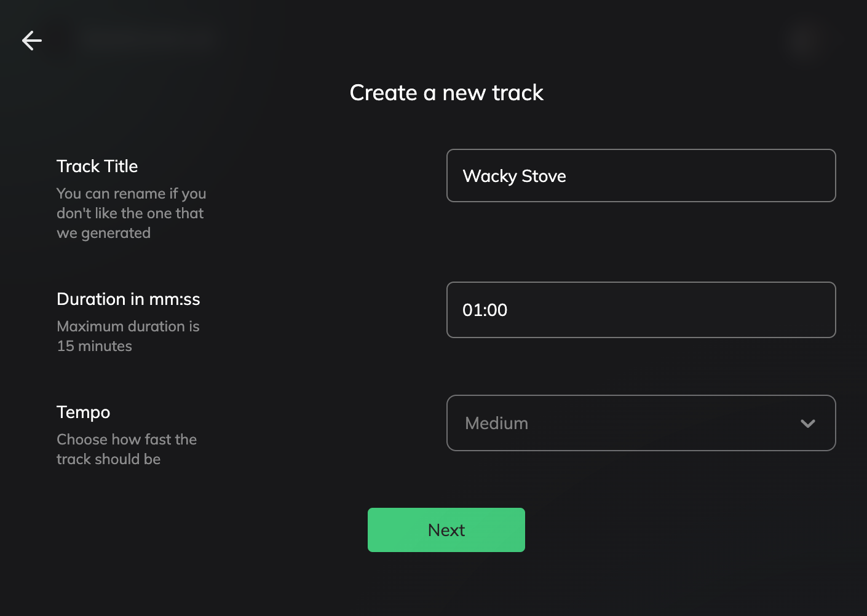The height and width of the screenshot is (616, 867).
Task: Select the 'Medium' tempo value text
Action: pos(497,424)
